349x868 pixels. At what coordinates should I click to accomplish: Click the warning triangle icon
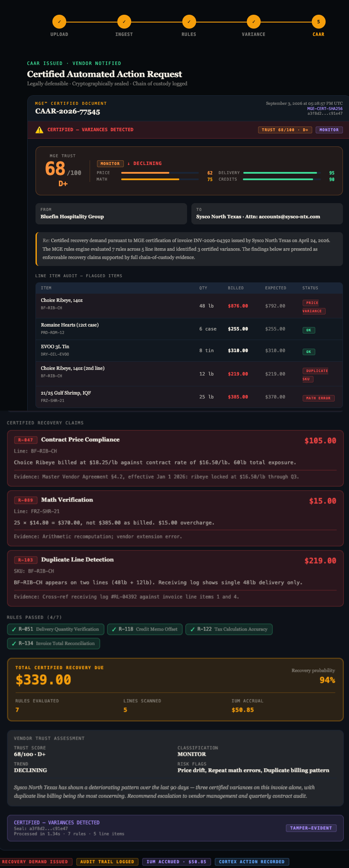pyautogui.click(x=39, y=130)
